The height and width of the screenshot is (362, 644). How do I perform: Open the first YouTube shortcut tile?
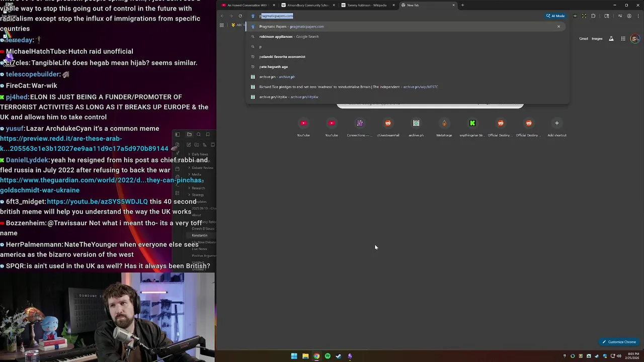(x=303, y=126)
